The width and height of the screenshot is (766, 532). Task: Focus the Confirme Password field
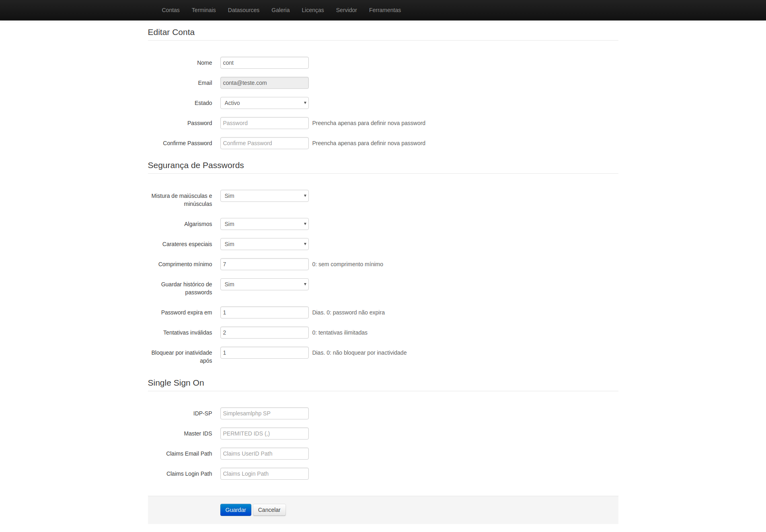coord(264,143)
